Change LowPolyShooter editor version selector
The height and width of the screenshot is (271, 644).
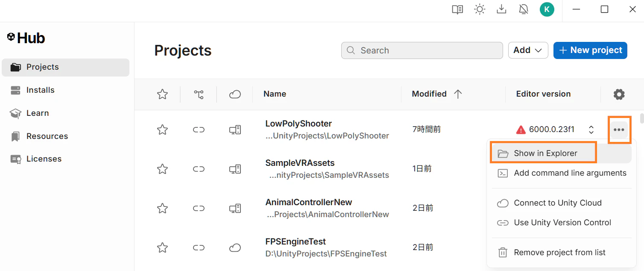[x=591, y=130]
